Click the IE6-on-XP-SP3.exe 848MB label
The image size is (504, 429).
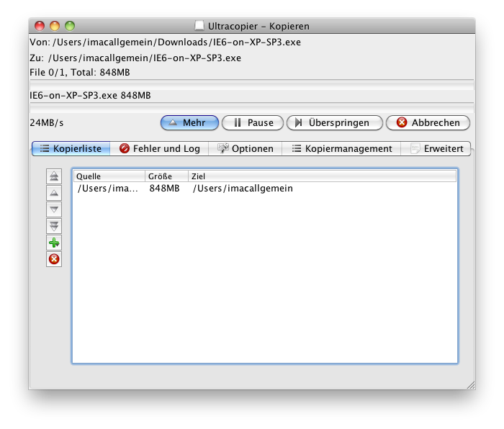pyautogui.click(x=90, y=96)
